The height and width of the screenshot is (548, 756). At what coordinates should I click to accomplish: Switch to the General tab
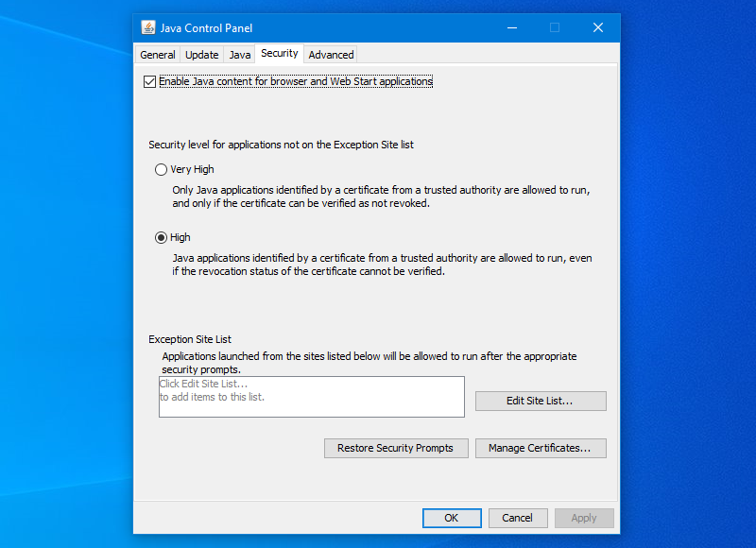click(158, 54)
